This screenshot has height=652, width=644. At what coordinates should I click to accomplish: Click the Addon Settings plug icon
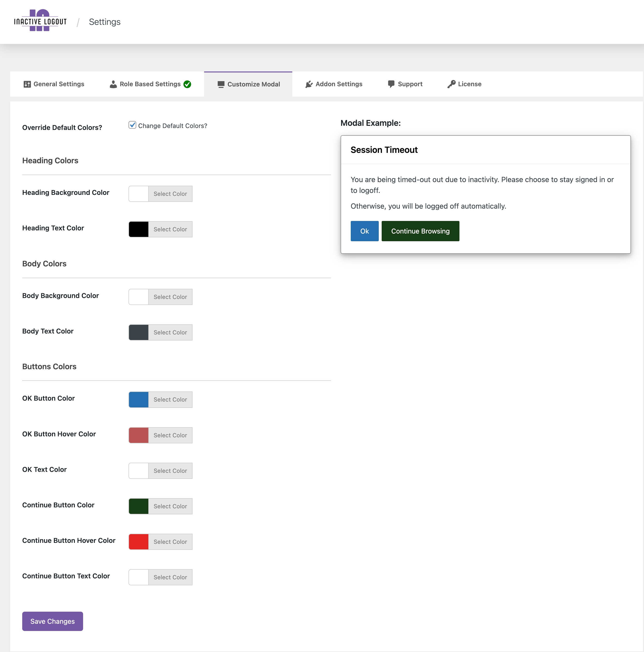309,84
